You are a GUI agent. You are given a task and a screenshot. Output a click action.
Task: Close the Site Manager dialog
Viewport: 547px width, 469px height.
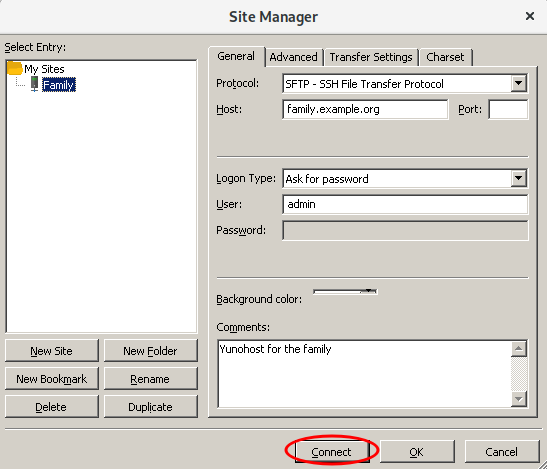[x=530, y=16]
